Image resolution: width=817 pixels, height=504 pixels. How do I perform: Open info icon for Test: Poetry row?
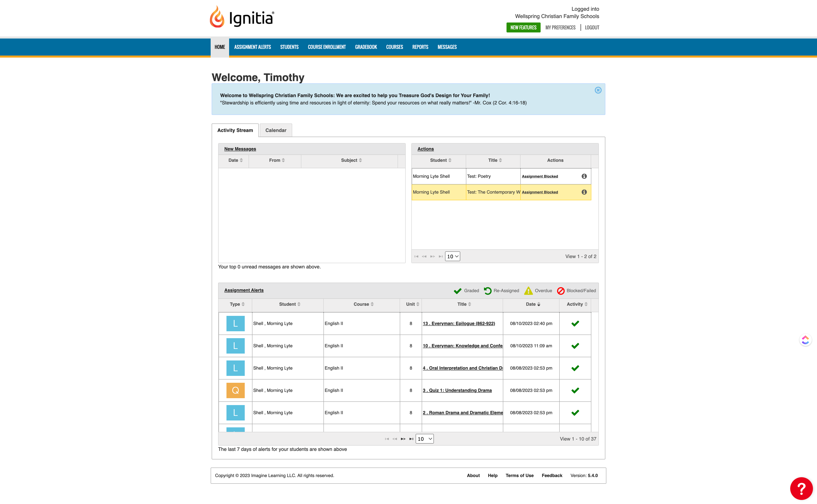(584, 176)
